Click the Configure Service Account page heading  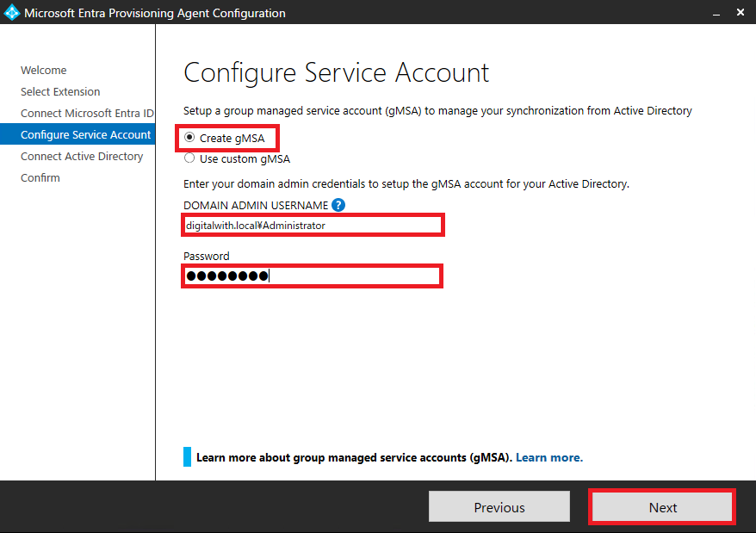click(x=337, y=72)
